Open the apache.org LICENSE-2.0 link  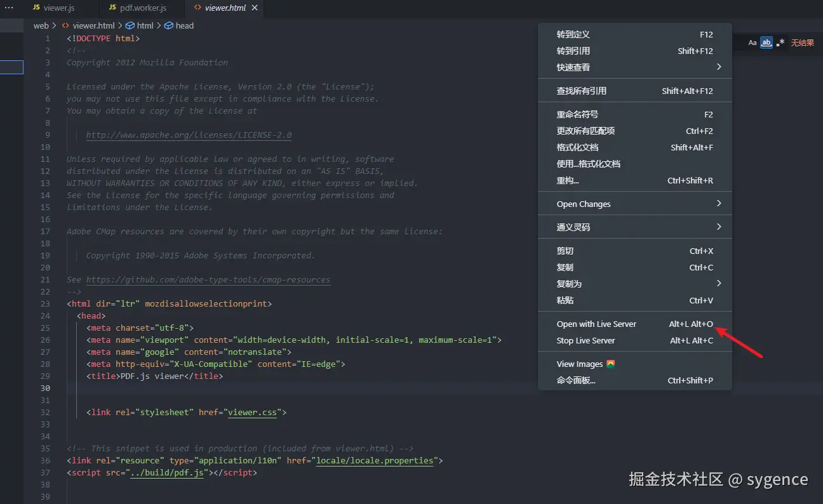[x=189, y=135]
